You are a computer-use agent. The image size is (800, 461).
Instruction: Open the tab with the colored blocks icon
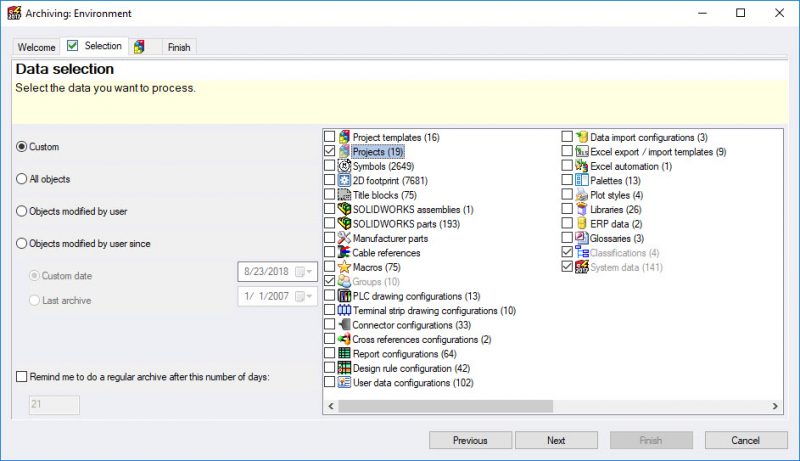[x=145, y=47]
